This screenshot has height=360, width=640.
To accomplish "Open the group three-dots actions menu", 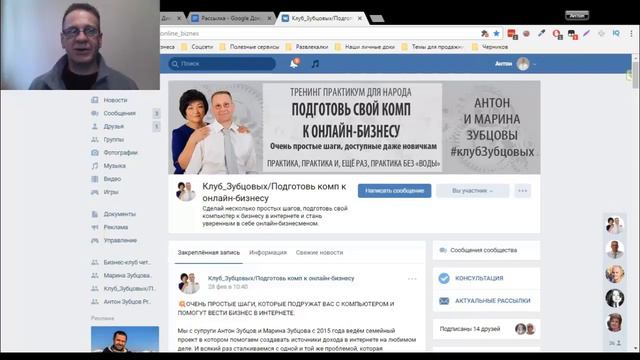I will pos(522,191).
